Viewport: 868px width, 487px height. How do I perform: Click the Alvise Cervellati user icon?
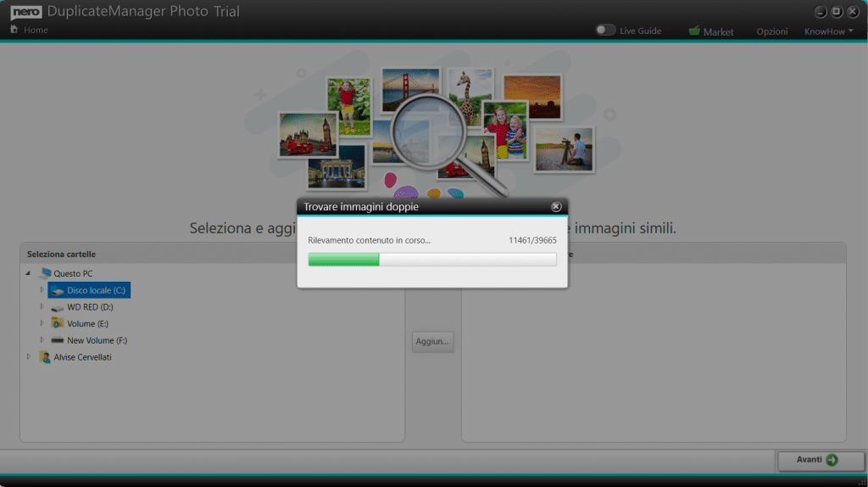[x=45, y=357]
